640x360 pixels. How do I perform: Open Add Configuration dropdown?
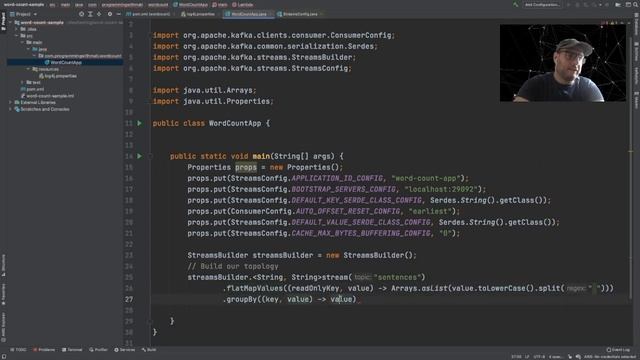[542, 4]
